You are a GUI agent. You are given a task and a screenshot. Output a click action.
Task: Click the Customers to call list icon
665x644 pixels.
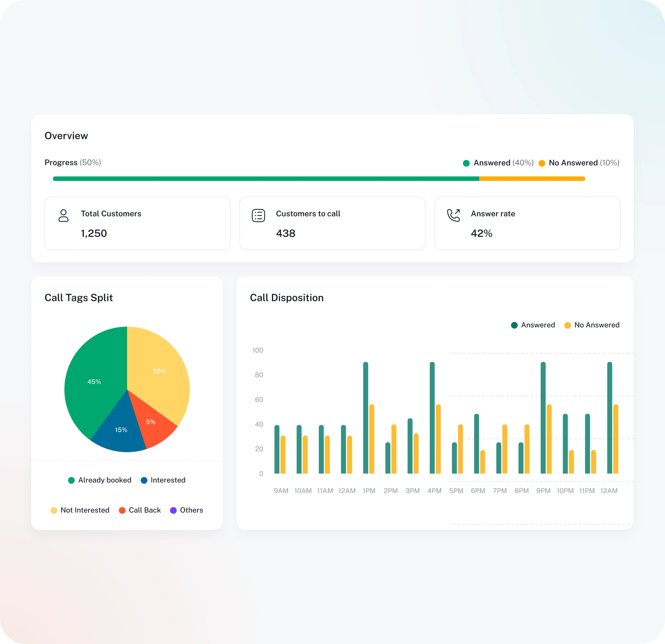click(x=258, y=215)
